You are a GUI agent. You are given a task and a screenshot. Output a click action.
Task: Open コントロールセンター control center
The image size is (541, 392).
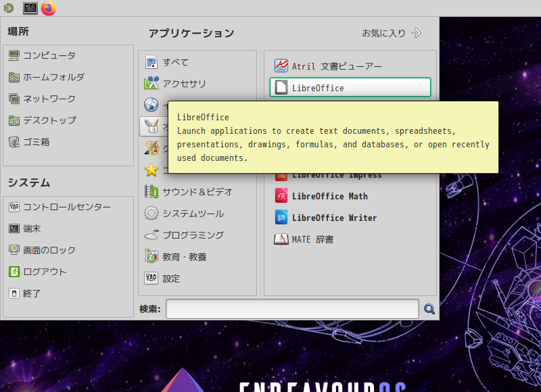(x=60, y=207)
